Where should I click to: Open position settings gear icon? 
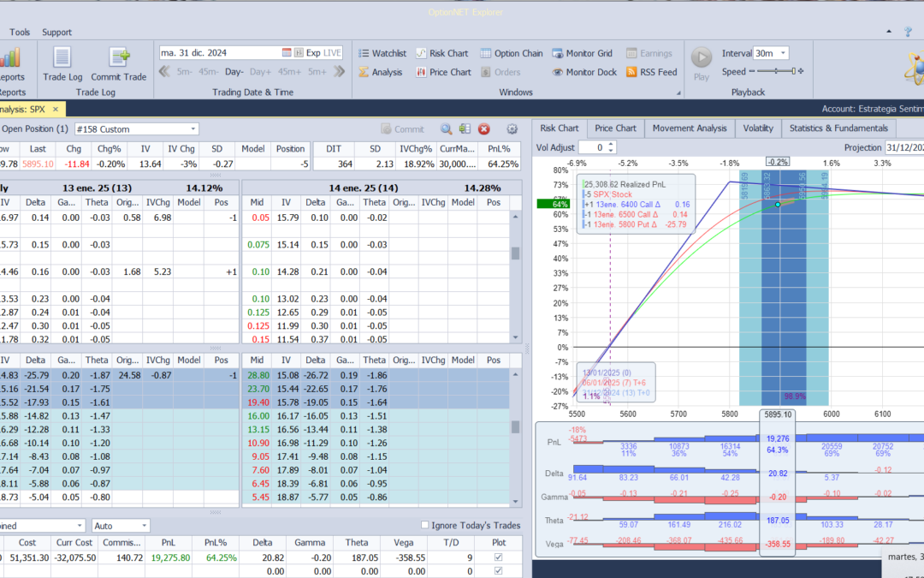pos(512,129)
